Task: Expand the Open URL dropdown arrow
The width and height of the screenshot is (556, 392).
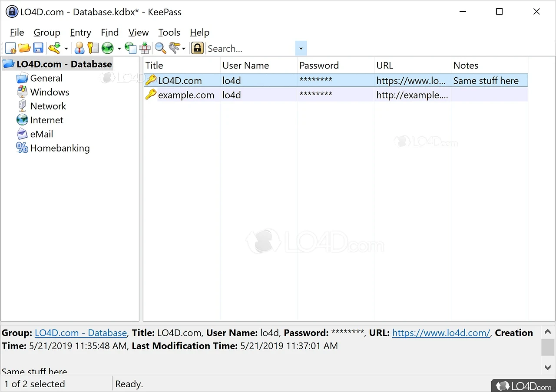Action: click(119, 48)
